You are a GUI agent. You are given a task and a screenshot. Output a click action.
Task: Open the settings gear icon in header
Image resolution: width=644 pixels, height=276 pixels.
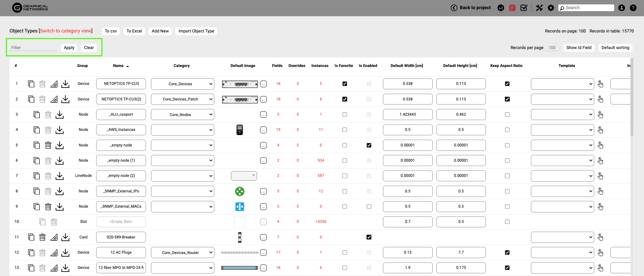(551, 8)
